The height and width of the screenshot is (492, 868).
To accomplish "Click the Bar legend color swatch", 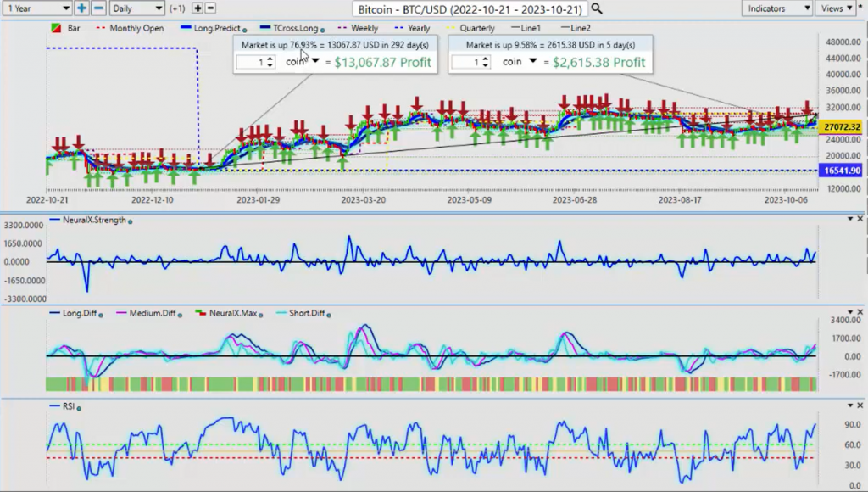I will (56, 28).
